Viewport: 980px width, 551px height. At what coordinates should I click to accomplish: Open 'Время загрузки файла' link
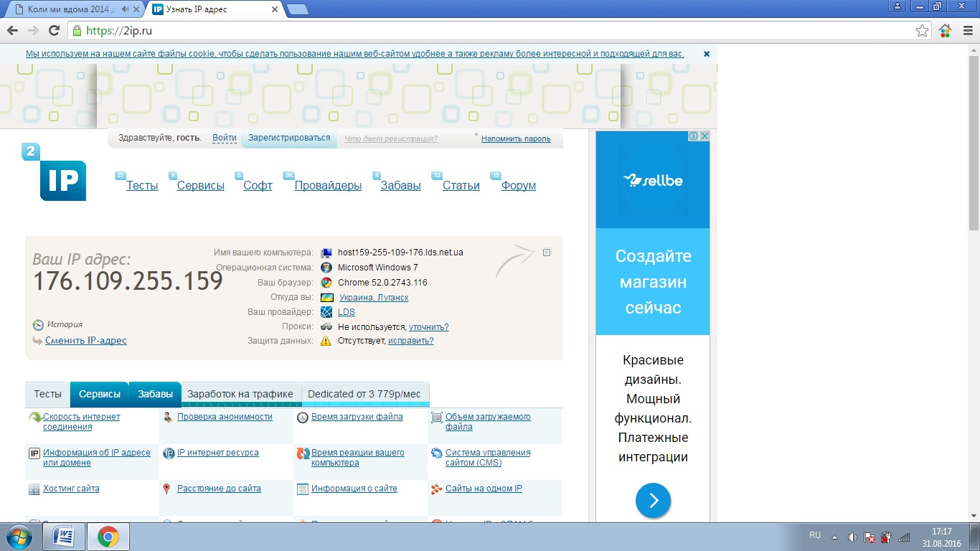(357, 417)
